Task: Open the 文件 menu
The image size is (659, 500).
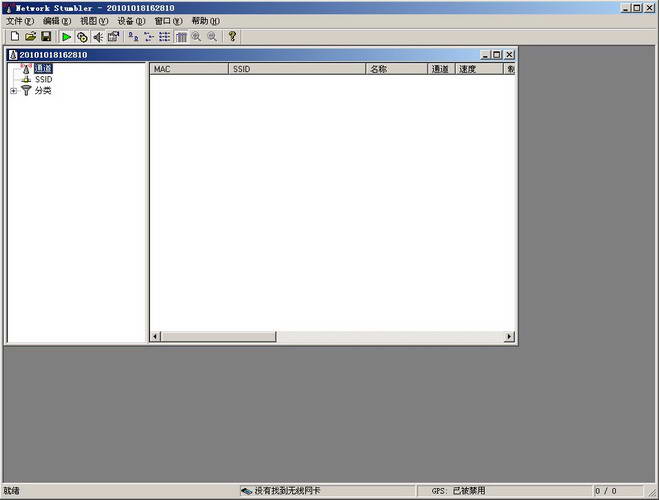Action: (20, 21)
